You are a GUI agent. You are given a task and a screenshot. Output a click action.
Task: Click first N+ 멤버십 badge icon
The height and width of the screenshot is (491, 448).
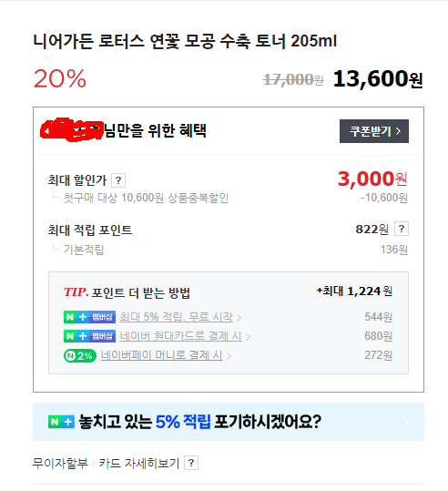tap(89, 317)
